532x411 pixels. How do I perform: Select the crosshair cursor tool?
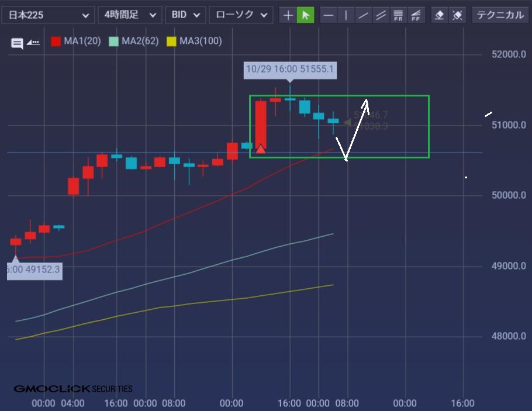[288, 15]
